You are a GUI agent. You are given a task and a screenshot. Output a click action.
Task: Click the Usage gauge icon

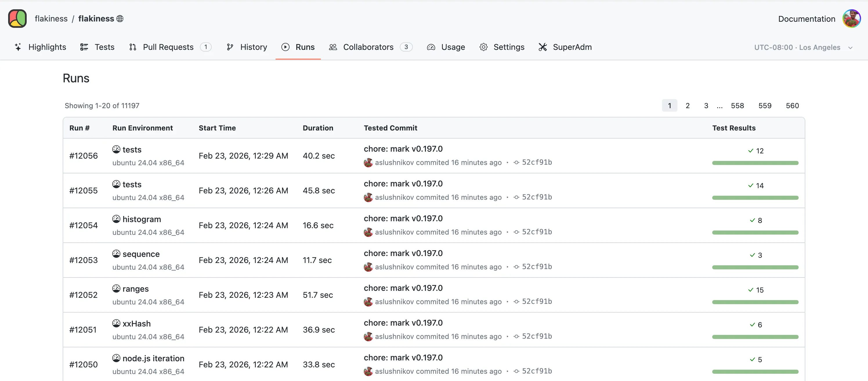tap(431, 47)
